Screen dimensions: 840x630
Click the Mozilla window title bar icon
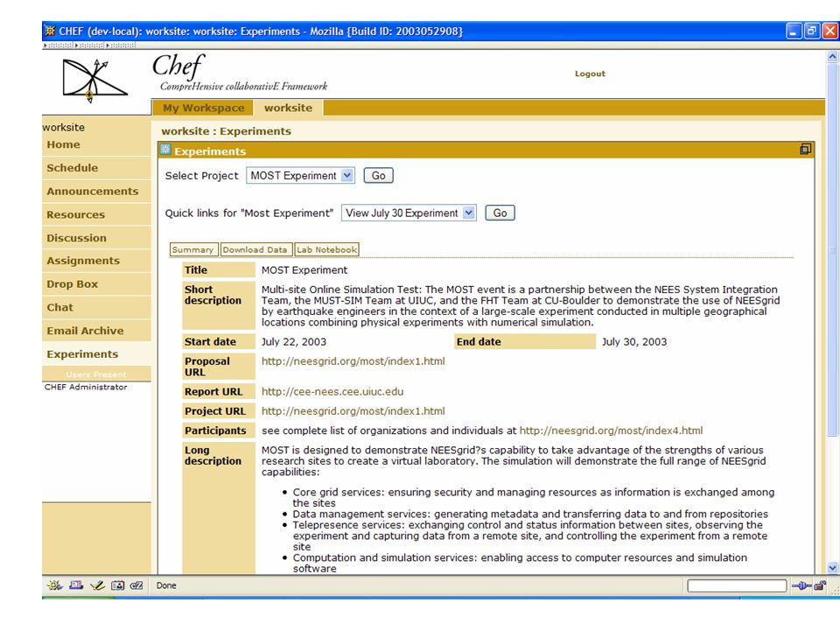point(50,31)
